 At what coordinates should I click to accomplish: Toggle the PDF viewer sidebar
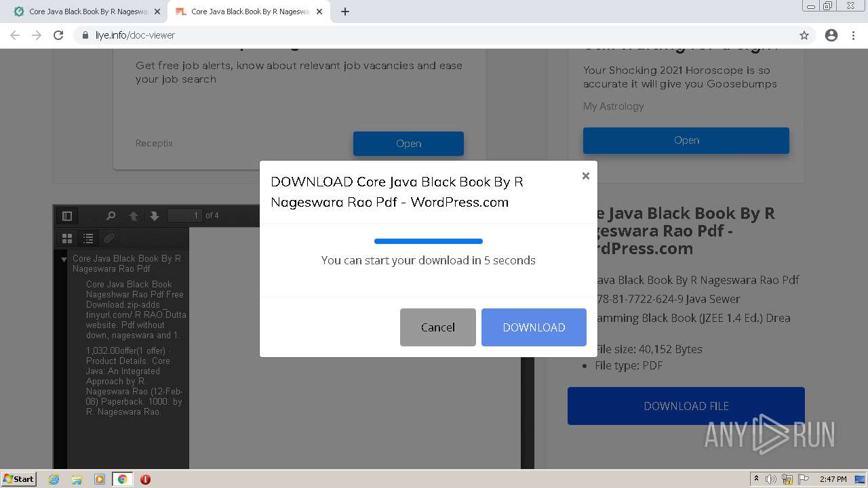(67, 216)
